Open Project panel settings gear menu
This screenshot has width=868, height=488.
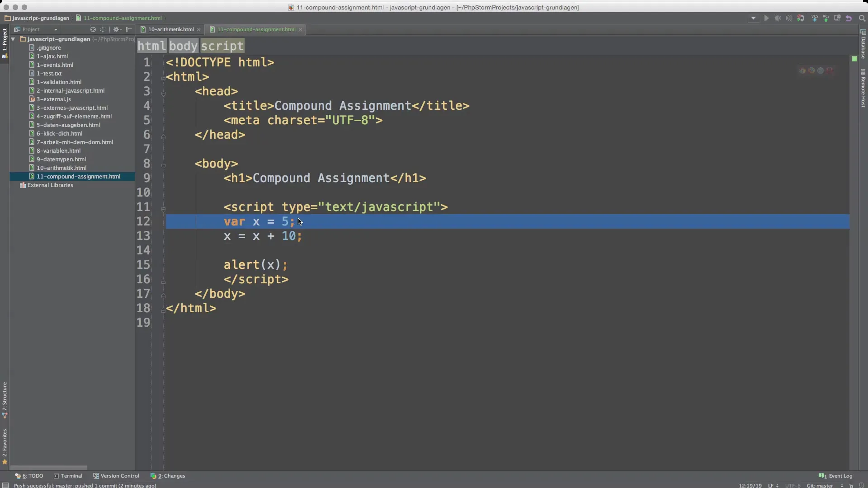(x=117, y=29)
